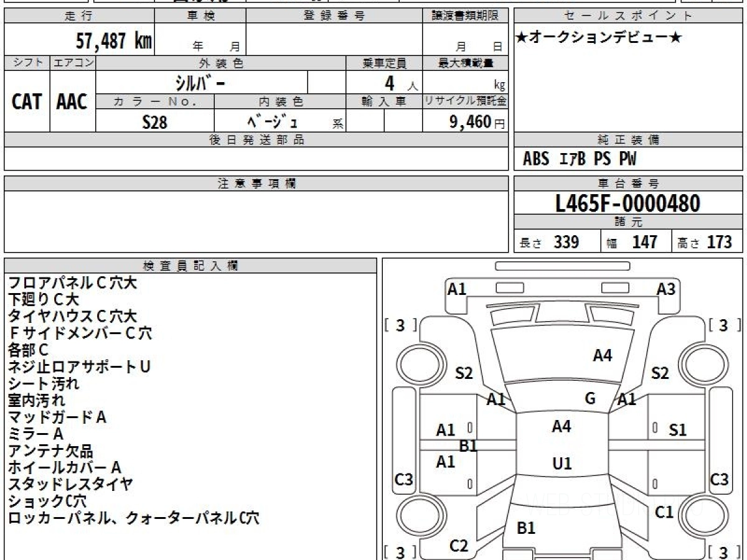This screenshot has width=747, height=560.
Task: Click the 走行 column header
Action: 79,16
